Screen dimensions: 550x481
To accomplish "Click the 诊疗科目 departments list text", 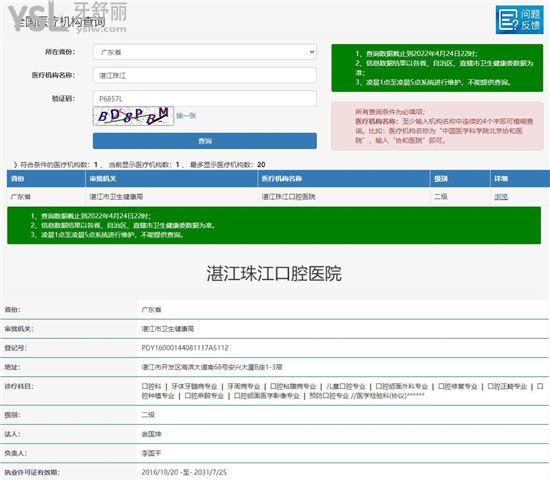I will click(x=342, y=391).
